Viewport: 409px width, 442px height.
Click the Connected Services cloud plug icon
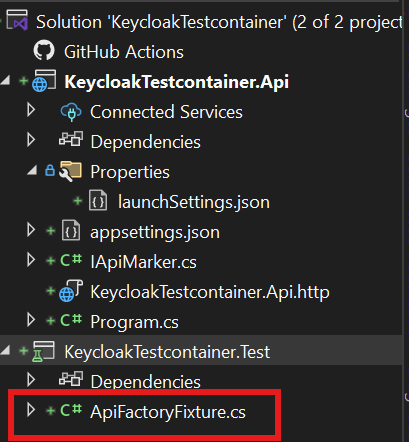[x=71, y=112]
